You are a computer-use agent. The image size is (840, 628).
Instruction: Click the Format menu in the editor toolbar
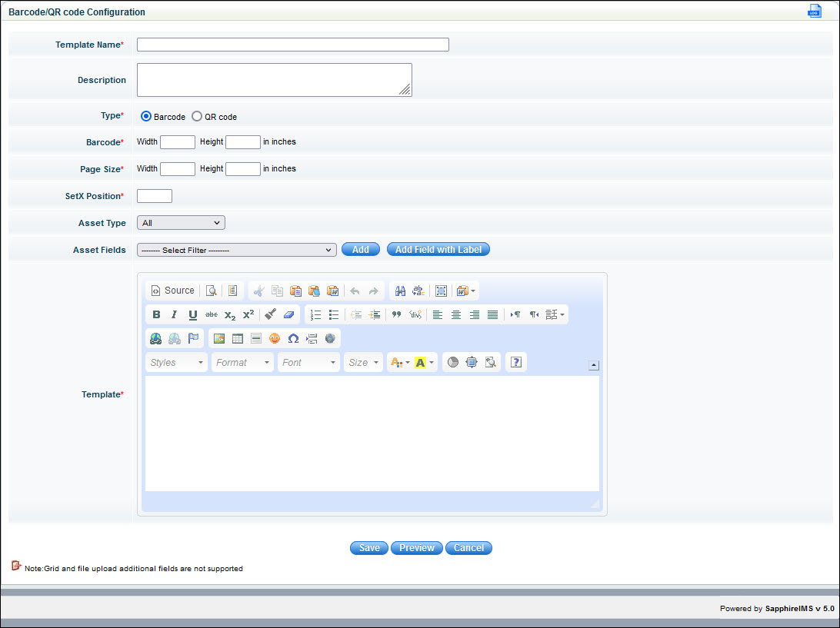pyautogui.click(x=242, y=361)
